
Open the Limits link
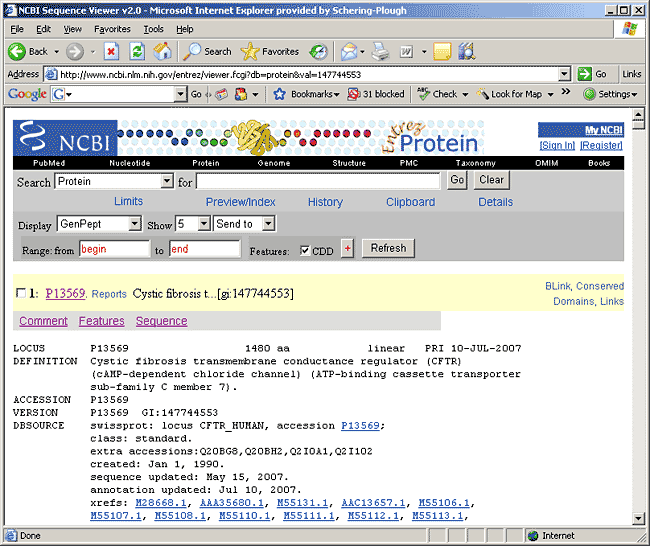[x=129, y=201]
